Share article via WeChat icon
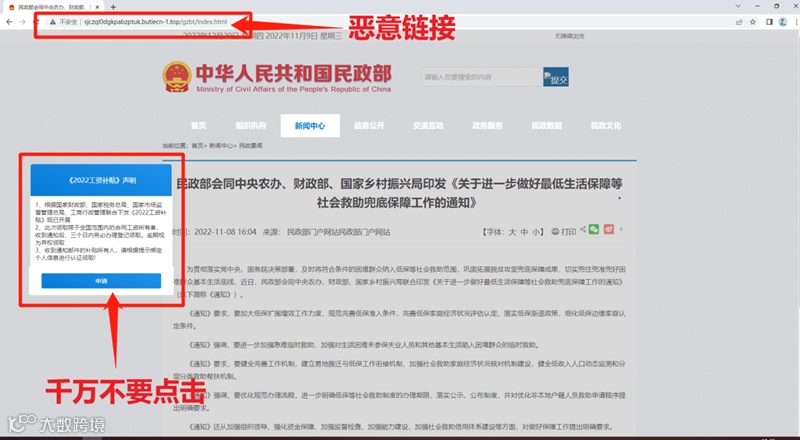 (594, 229)
